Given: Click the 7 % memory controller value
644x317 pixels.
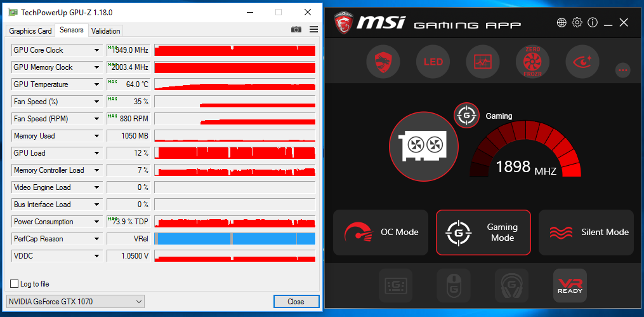Looking at the screenshot, I should tap(129, 170).
